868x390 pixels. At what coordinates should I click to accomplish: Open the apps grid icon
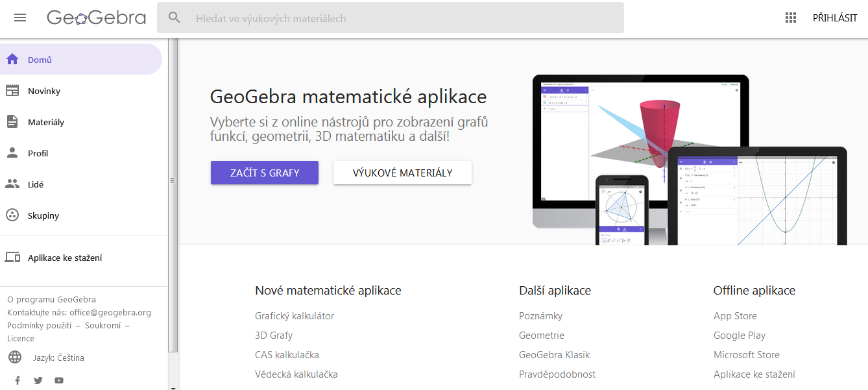coord(790,18)
